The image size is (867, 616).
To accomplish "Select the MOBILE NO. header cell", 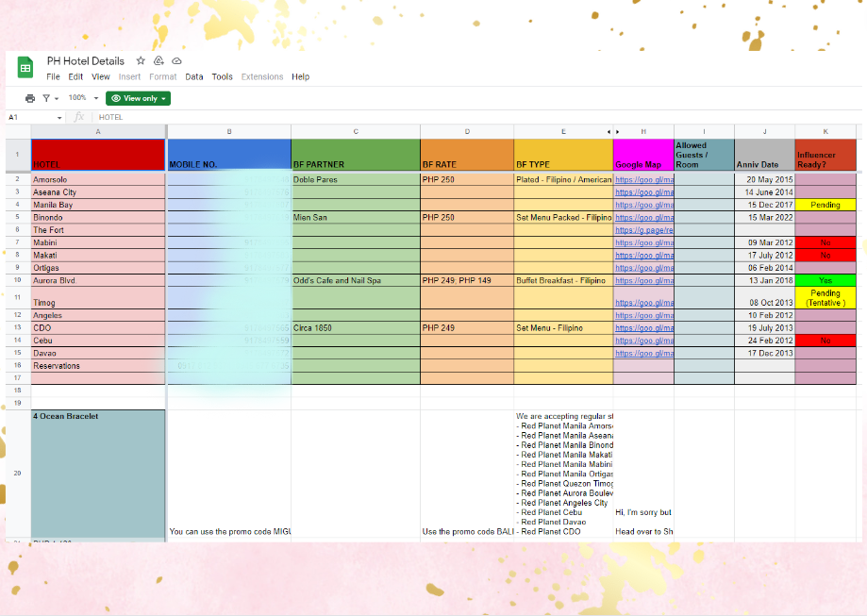I will (229, 155).
